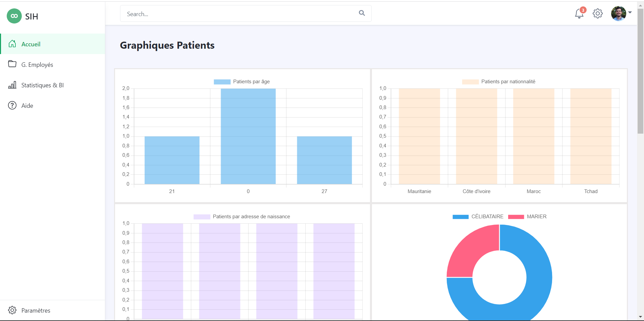Hide CÉLIBATAIRE series via blue legend swatch
Image resolution: width=644 pixels, height=321 pixels.
[461, 217]
